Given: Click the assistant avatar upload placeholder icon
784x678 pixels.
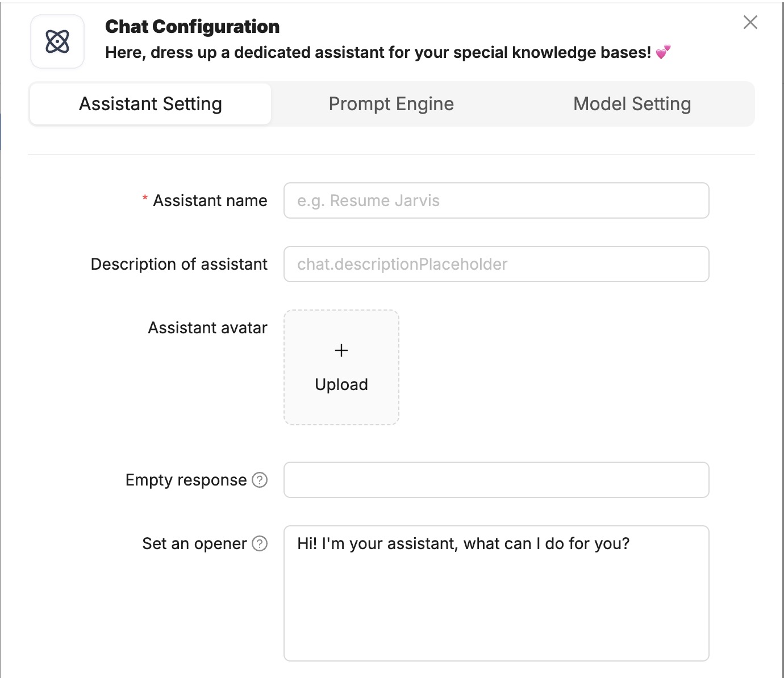Looking at the screenshot, I should click(341, 350).
